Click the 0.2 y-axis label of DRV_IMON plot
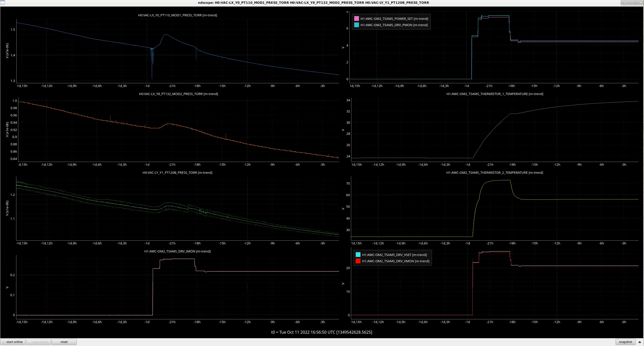Image resolution: width=644 pixels, height=346 pixels. point(13,275)
